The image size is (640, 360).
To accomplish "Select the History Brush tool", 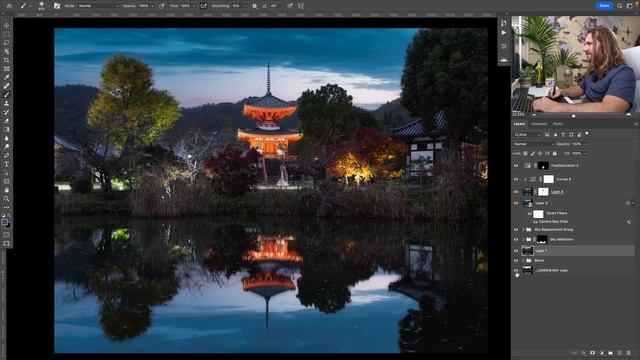I will tap(7, 112).
